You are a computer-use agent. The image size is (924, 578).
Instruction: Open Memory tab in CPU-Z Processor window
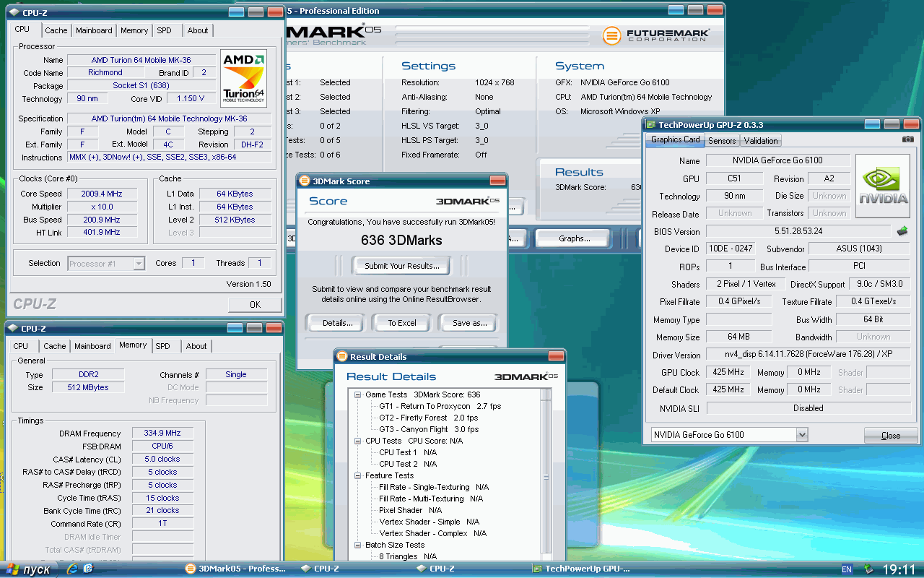pos(134,30)
